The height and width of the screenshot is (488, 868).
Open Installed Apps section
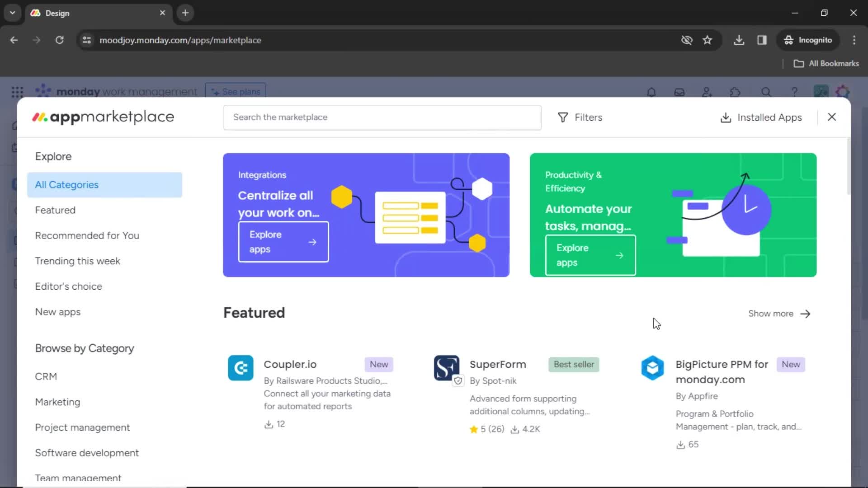761,117
